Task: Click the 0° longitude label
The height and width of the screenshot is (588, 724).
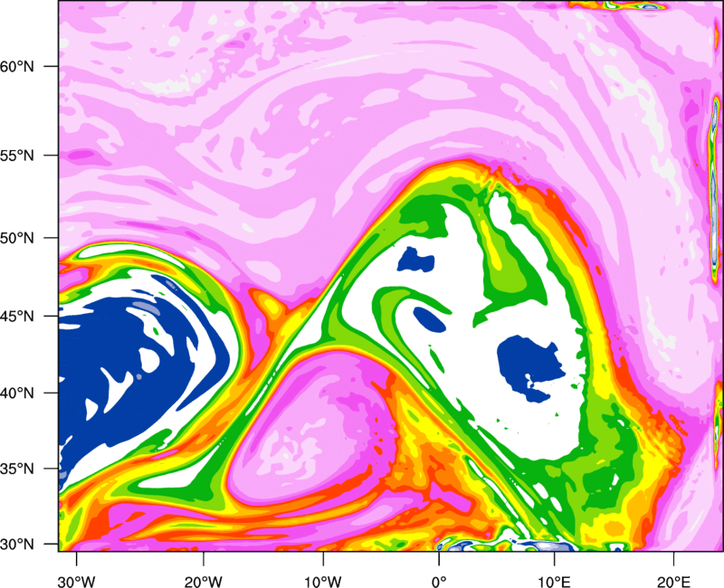Action: coord(439,582)
